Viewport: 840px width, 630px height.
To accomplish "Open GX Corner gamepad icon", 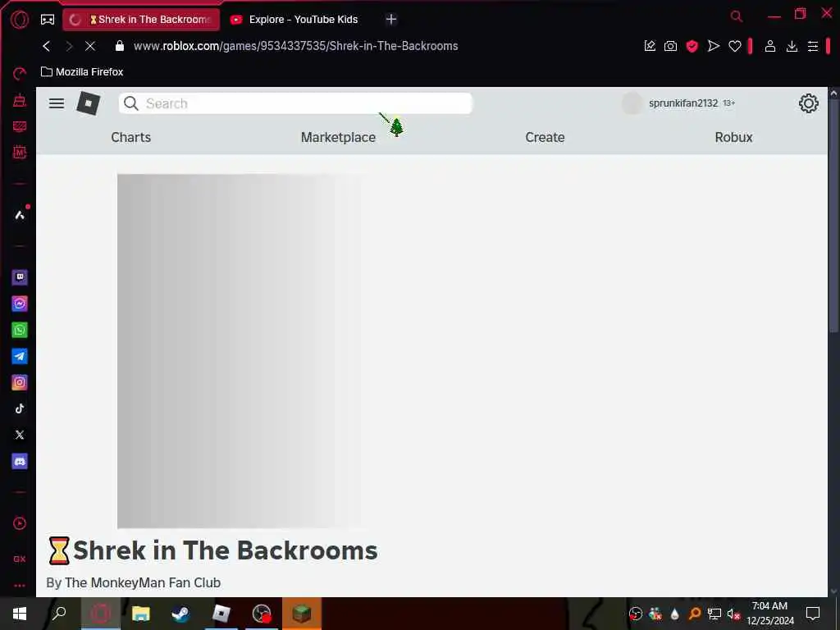I will pos(48,20).
